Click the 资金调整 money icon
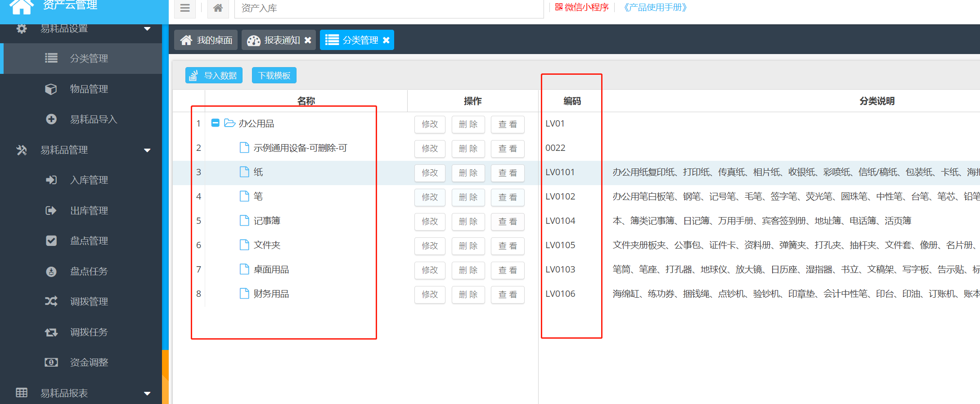Viewport: 980px width, 404px height. tap(51, 362)
